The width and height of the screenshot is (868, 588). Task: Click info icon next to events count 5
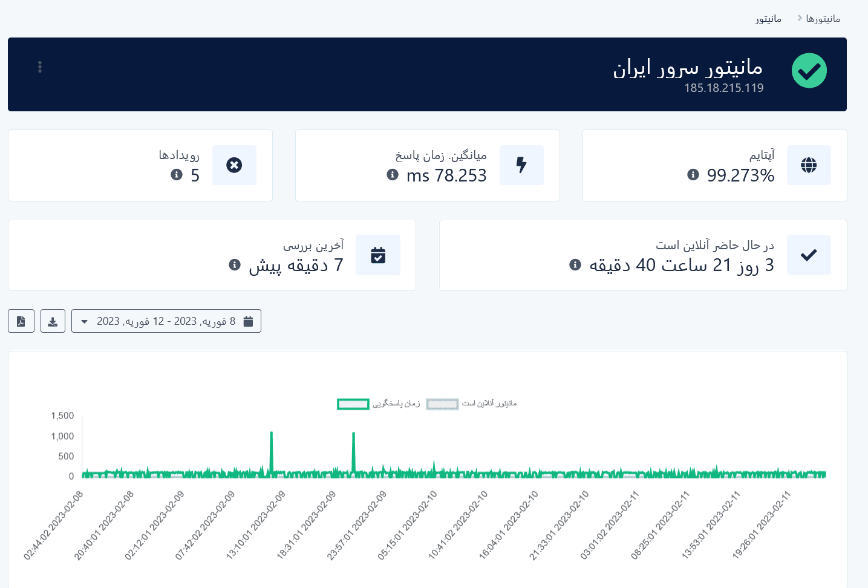coord(177,175)
